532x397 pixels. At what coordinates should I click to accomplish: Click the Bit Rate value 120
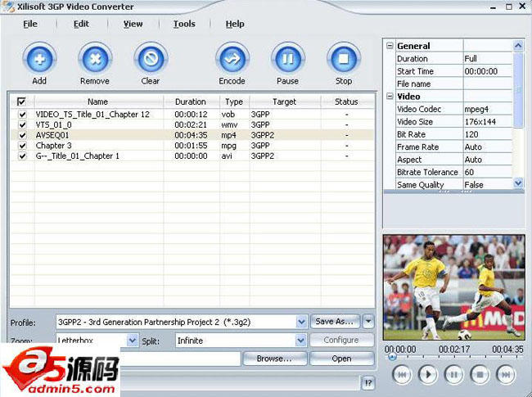tap(488, 134)
